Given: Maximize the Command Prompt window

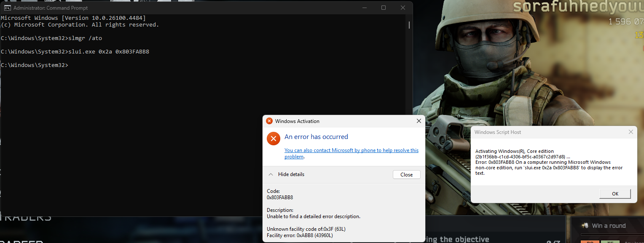Looking at the screenshot, I should click(x=384, y=8).
